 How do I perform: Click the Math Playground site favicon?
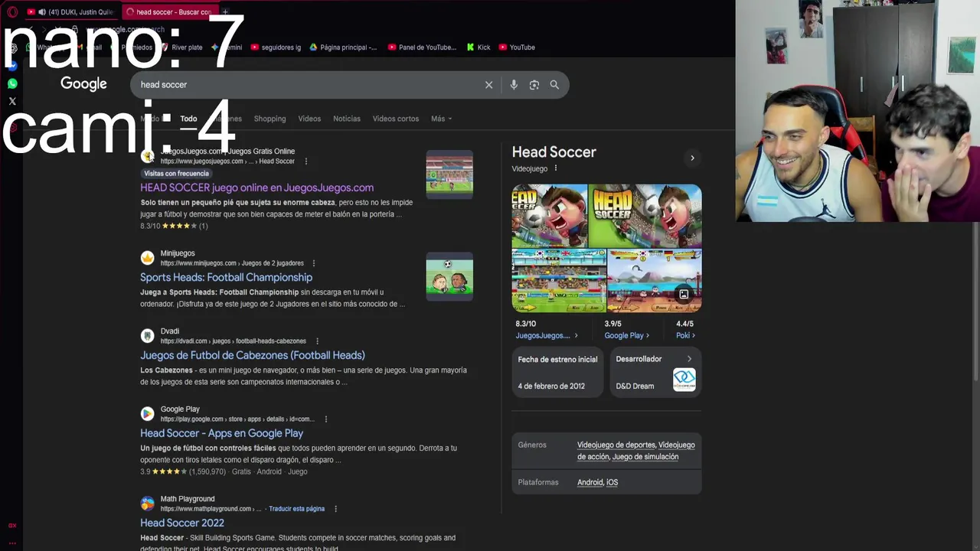click(x=147, y=504)
